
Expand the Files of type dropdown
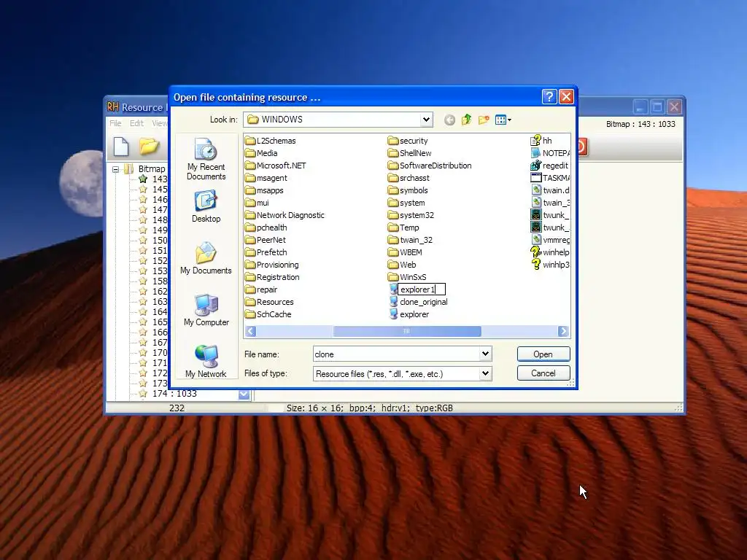click(485, 373)
